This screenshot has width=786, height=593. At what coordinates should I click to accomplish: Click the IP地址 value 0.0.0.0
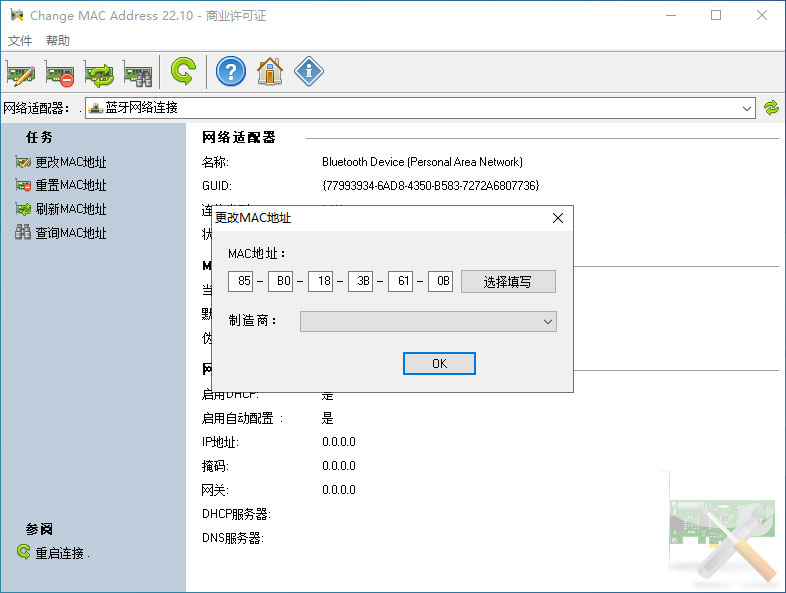click(x=339, y=442)
